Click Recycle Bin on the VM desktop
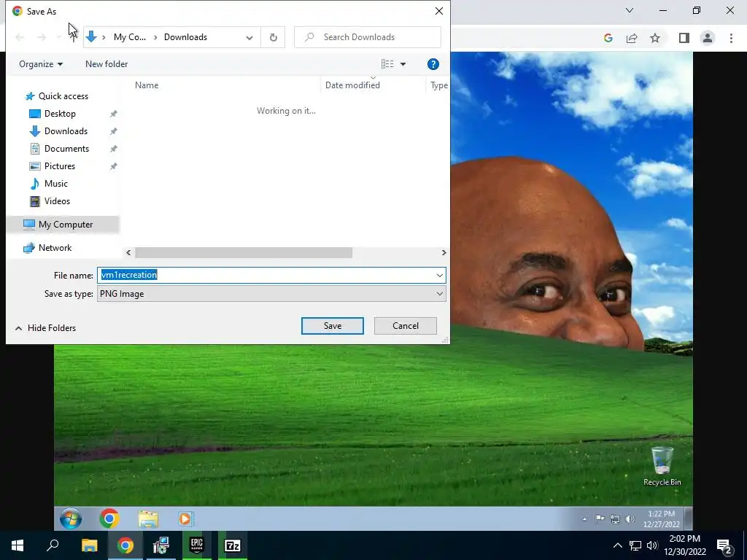 coord(662,466)
